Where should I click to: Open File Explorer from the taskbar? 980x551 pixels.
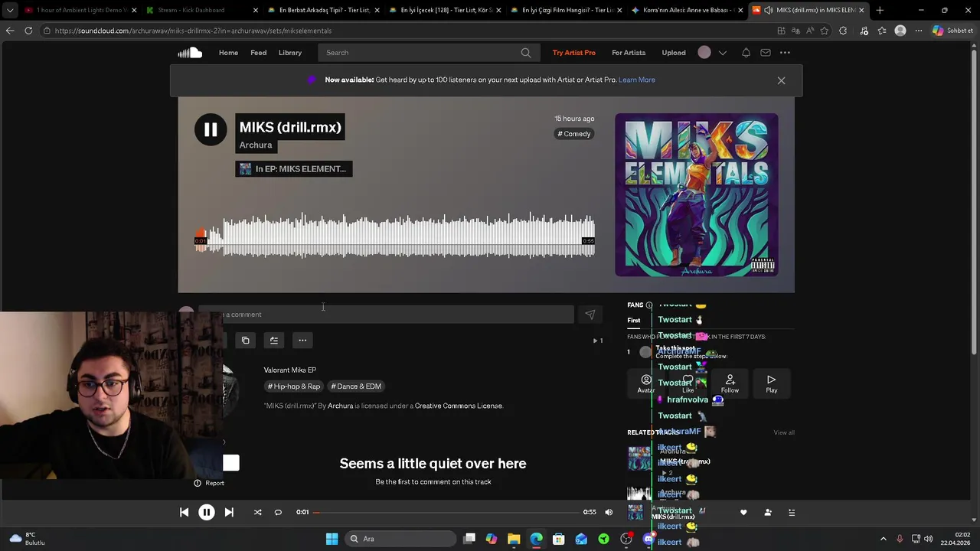pos(514,539)
